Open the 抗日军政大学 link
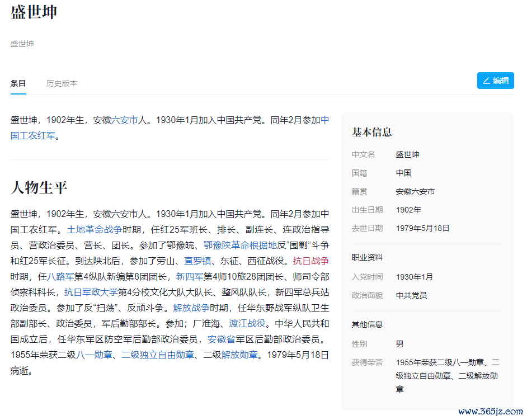 [x=91, y=292]
